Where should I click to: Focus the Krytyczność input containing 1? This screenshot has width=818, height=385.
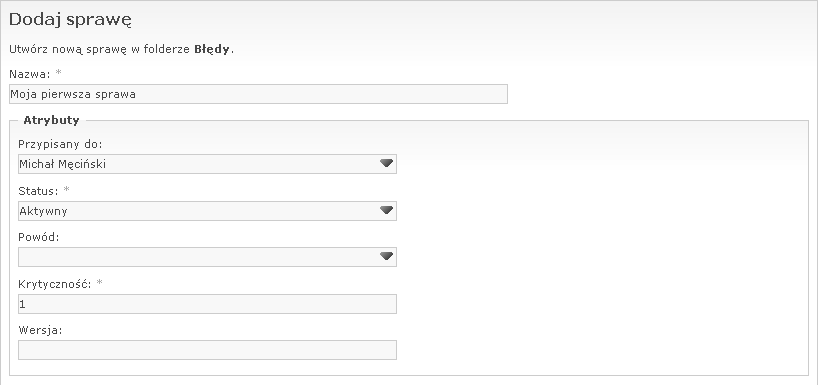[207, 304]
